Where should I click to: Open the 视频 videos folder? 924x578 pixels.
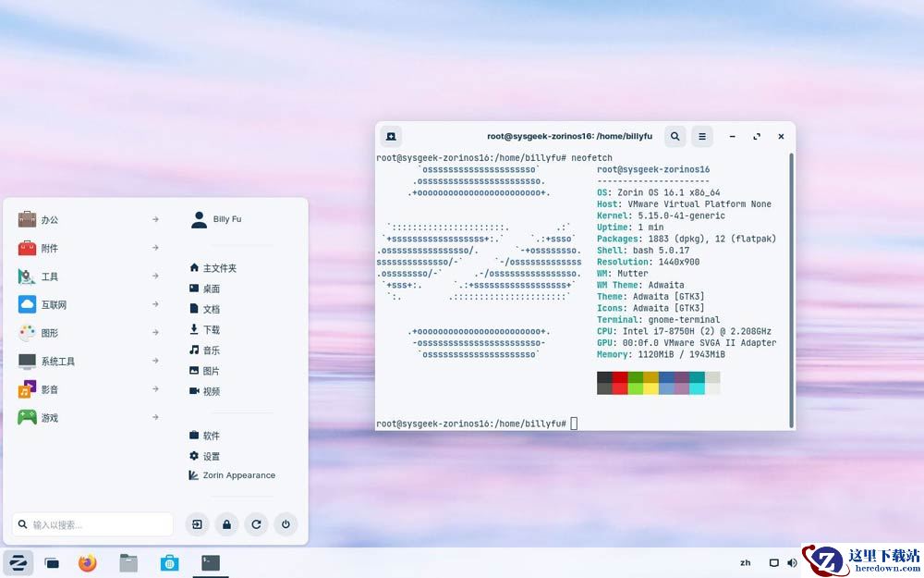click(205, 391)
